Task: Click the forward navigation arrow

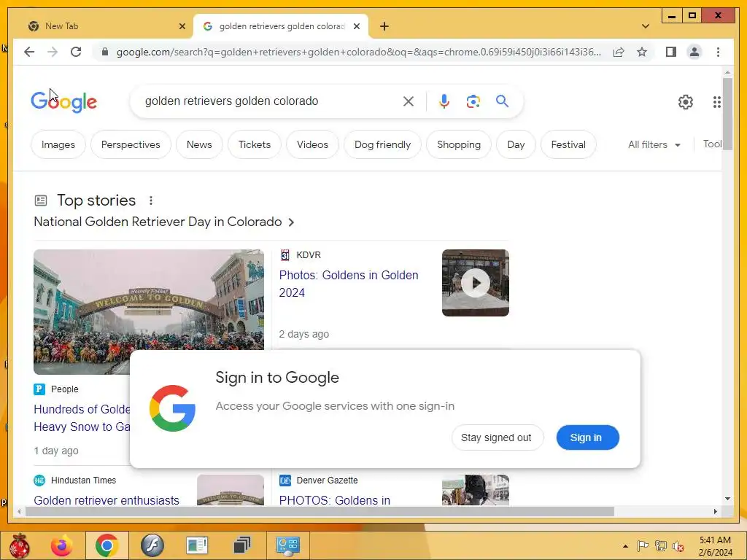Action: pos(53,52)
